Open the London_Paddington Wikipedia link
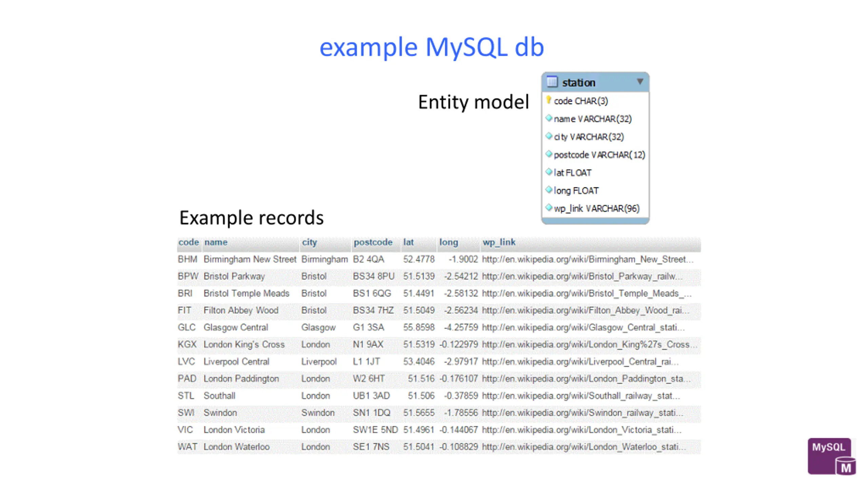 point(586,379)
